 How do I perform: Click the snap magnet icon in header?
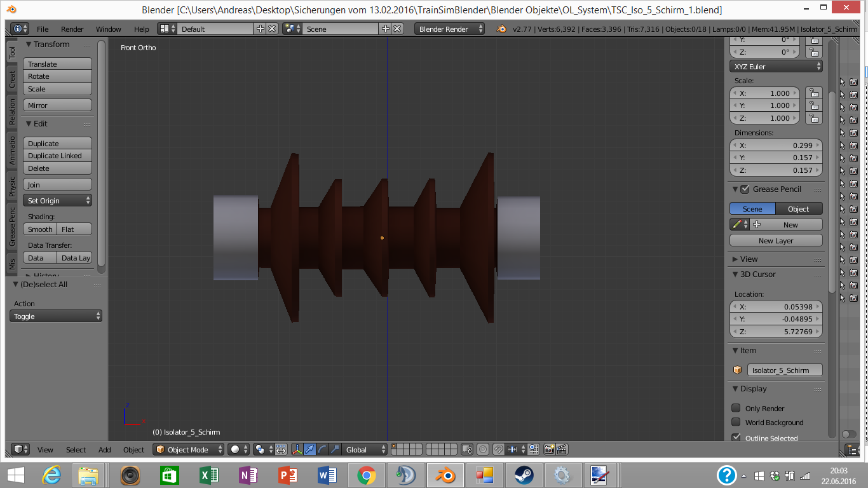tap(499, 449)
